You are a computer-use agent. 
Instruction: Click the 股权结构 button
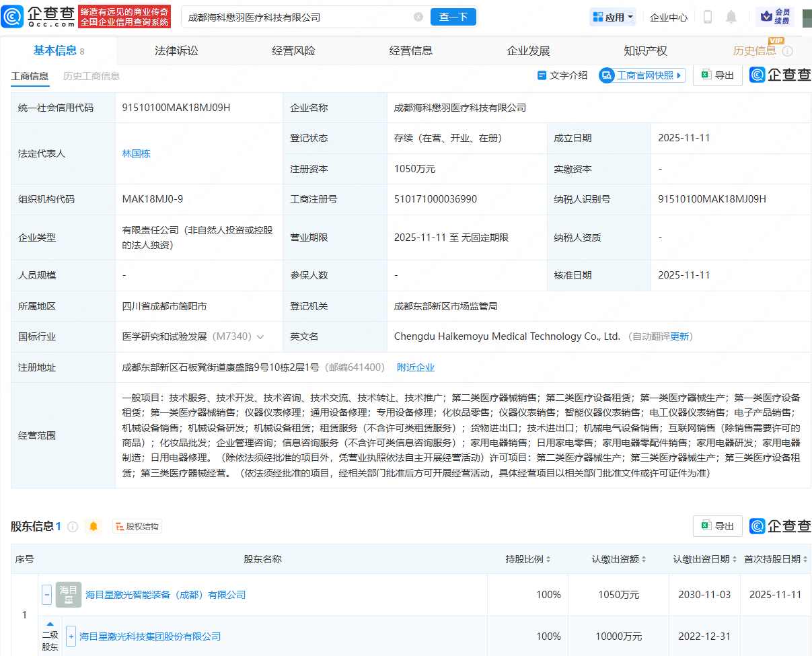[x=137, y=526]
